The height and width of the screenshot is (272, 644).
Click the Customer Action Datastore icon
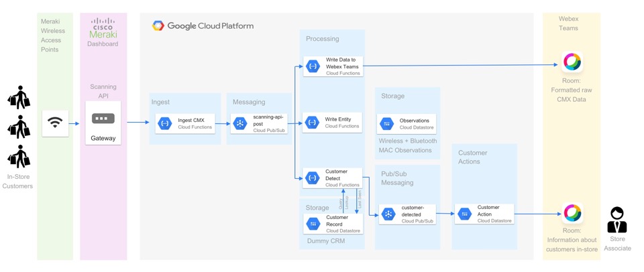464,214
